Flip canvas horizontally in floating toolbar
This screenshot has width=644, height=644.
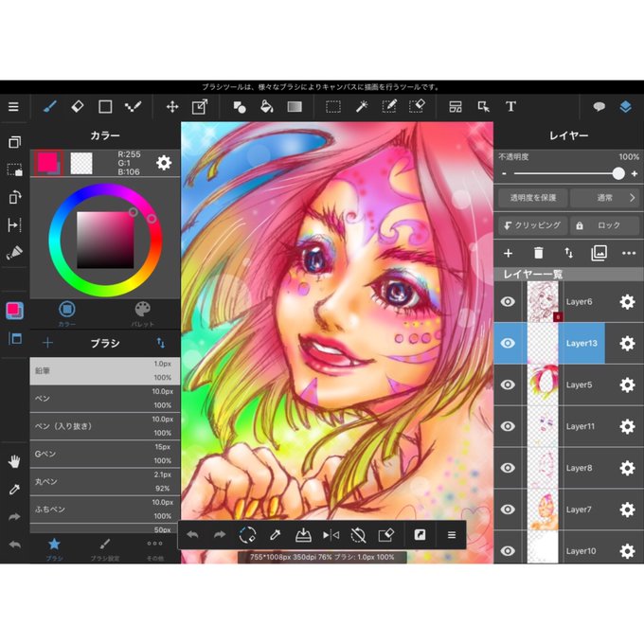point(331,535)
